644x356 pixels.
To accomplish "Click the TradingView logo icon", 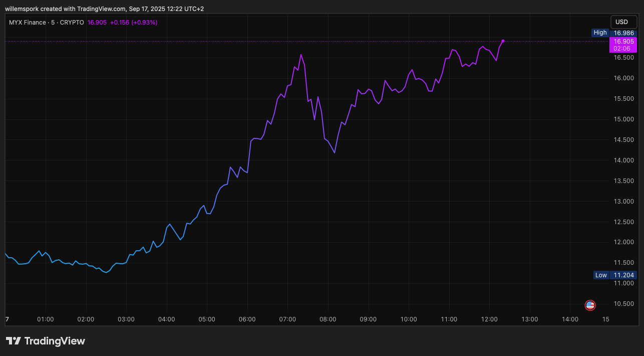I will point(13,341).
